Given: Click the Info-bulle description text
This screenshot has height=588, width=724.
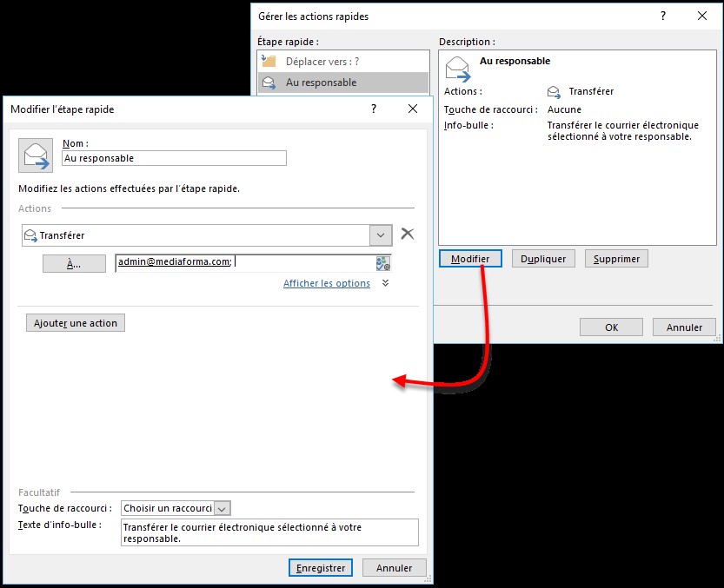Looking at the screenshot, I should click(623, 130).
